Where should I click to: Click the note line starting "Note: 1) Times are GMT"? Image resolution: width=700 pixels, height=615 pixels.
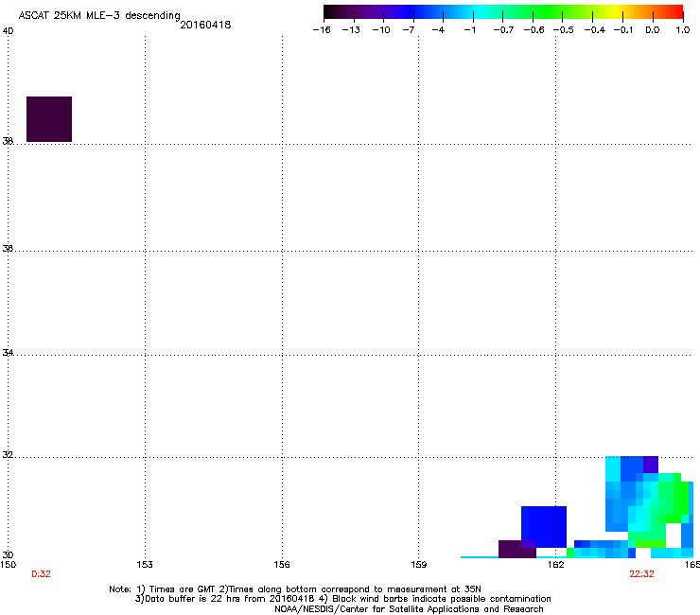click(295, 589)
